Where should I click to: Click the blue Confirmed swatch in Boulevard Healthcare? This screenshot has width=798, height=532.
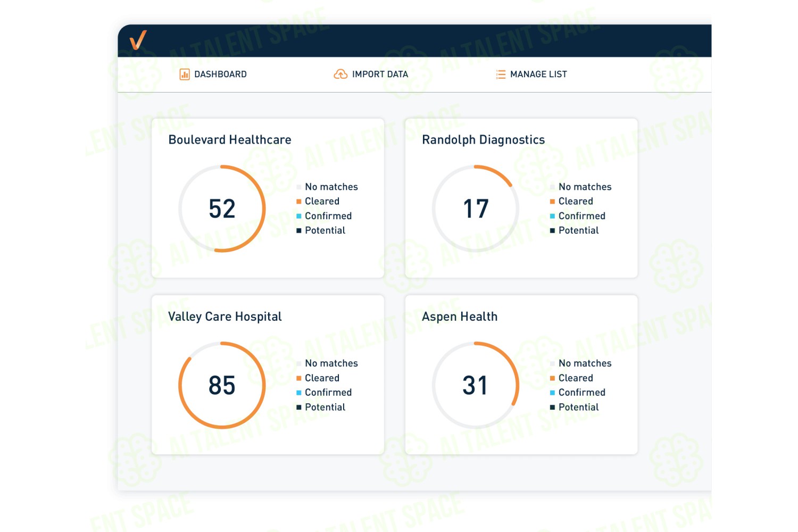pyautogui.click(x=299, y=216)
